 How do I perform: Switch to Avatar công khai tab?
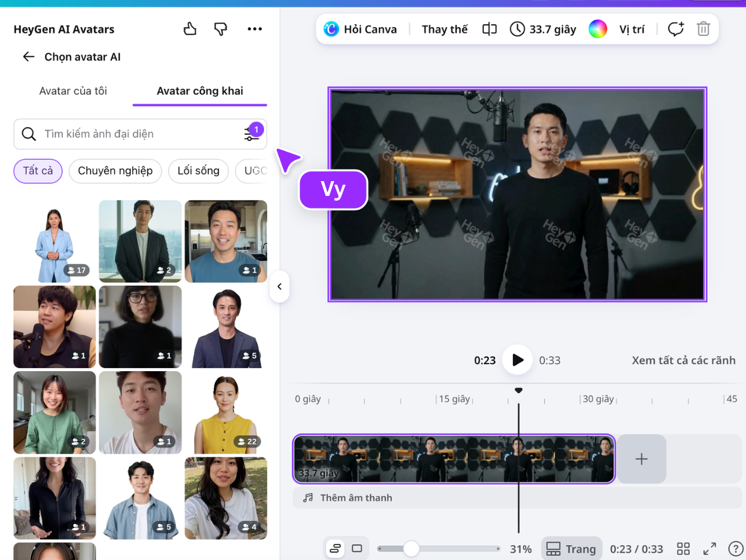pos(200,91)
